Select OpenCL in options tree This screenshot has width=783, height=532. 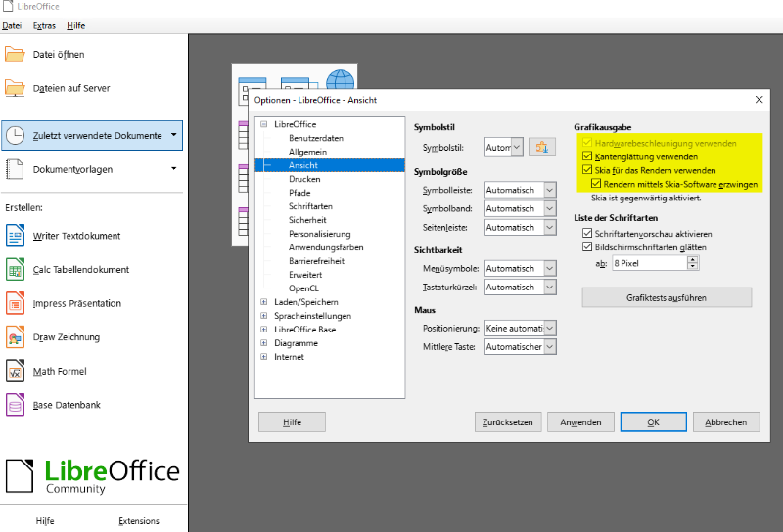click(303, 288)
